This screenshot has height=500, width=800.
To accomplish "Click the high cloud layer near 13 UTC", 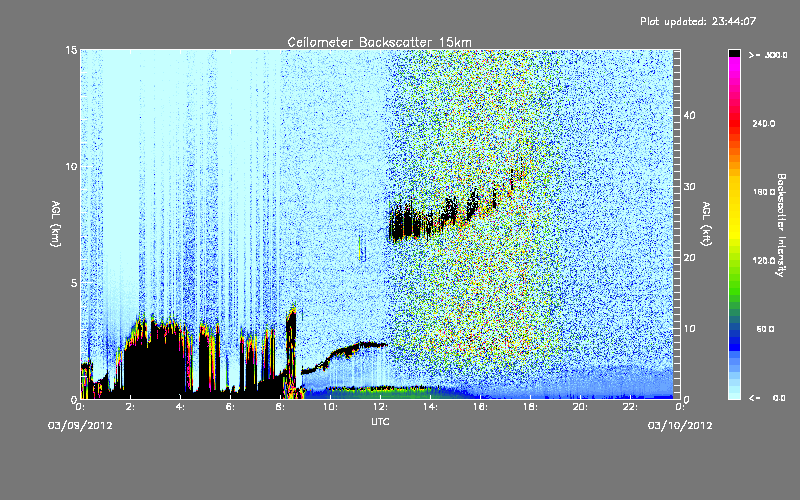I will pyautogui.click(x=408, y=224).
